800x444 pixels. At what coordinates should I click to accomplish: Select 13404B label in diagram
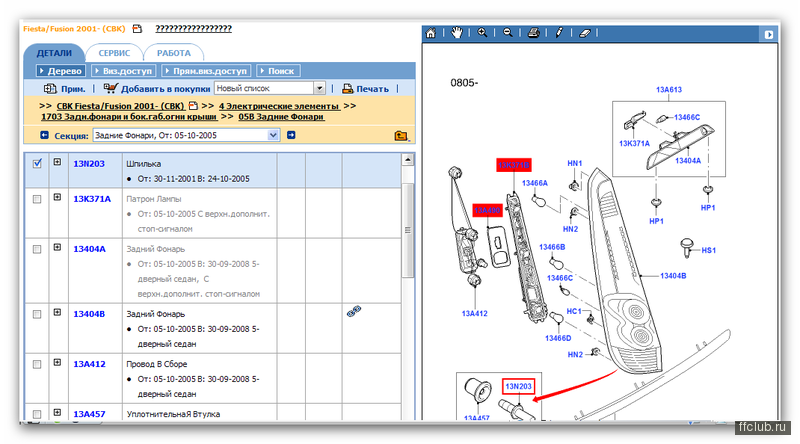tap(673, 276)
